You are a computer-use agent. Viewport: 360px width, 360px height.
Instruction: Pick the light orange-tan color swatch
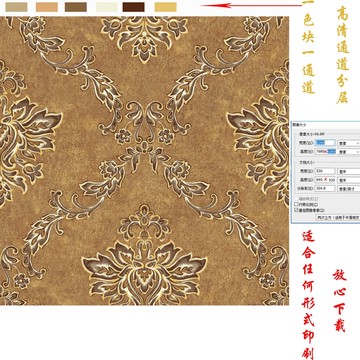[x=47, y=7]
